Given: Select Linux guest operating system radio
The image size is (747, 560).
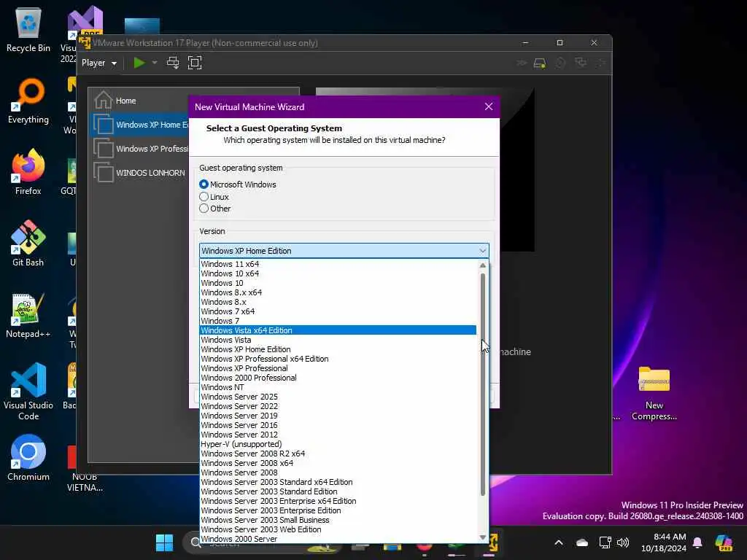Looking at the screenshot, I should coord(204,197).
